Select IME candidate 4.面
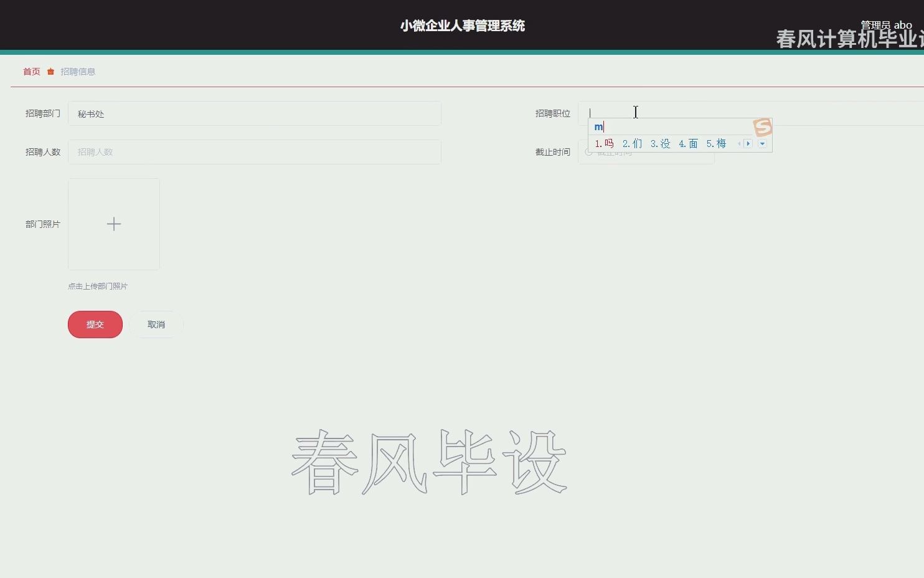Viewport: 924px width, 578px height. (x=688, y=144)
